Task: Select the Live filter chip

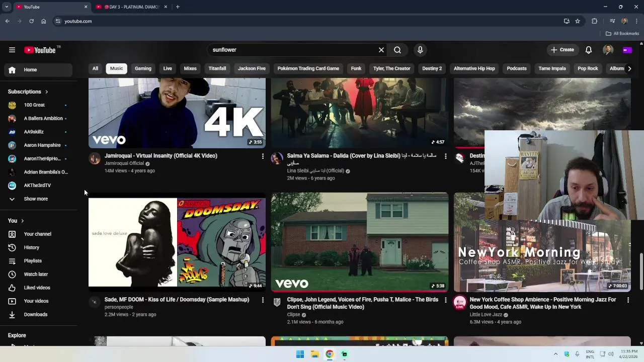Action: [x=168, y=68]
